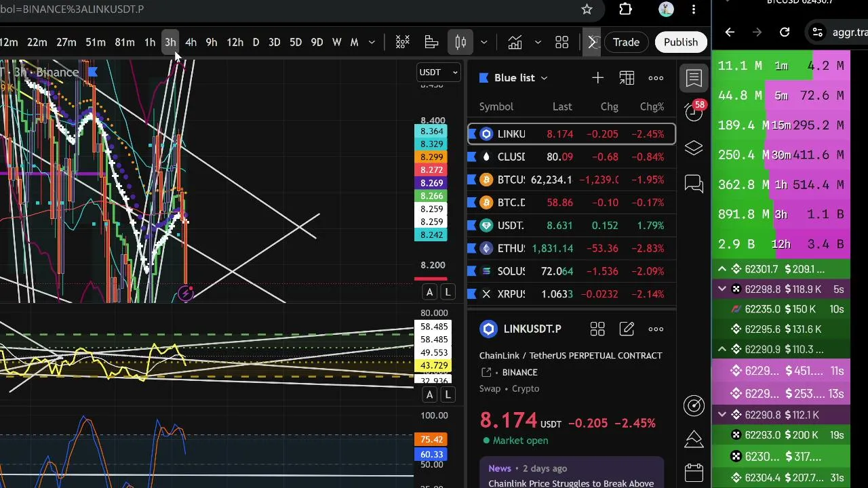
Task: Toggle the blue flag on the XRPUS row
Action: pyautogui.click(x=473, y=294)
